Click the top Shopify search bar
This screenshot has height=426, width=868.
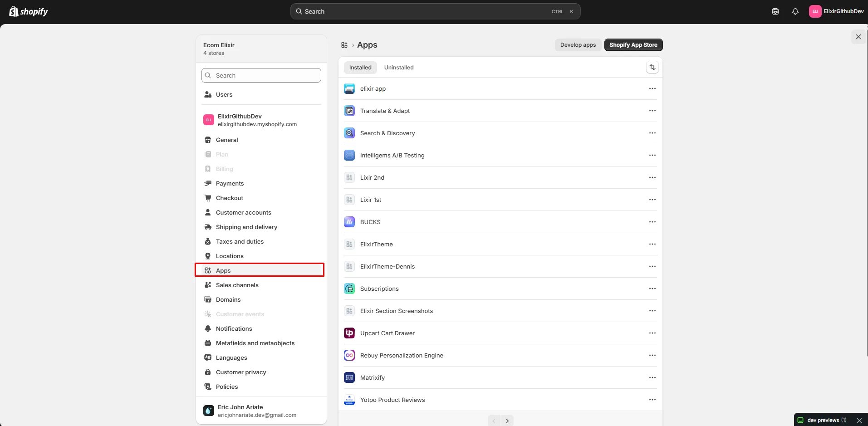pos(435,11)
